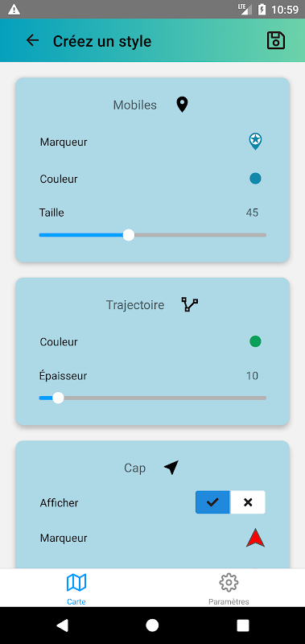Image resolution: width=305 pixels, height=644 pixels.
Task: Click the Épaisseur slider track
Action: pos(153,398)
